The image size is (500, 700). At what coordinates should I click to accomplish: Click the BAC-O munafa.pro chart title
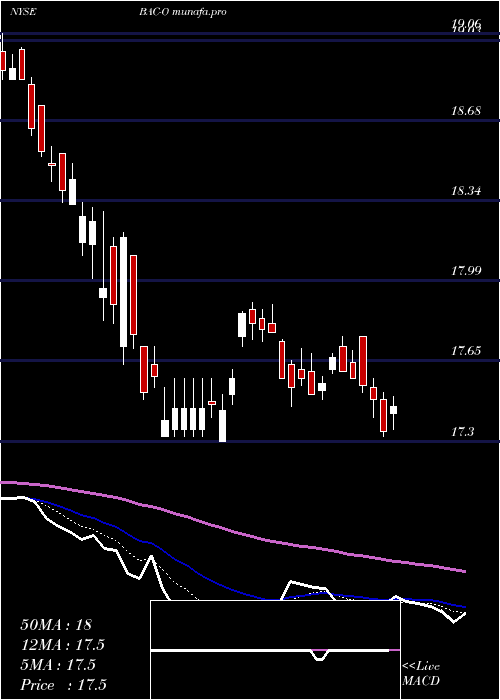point(182,12)
